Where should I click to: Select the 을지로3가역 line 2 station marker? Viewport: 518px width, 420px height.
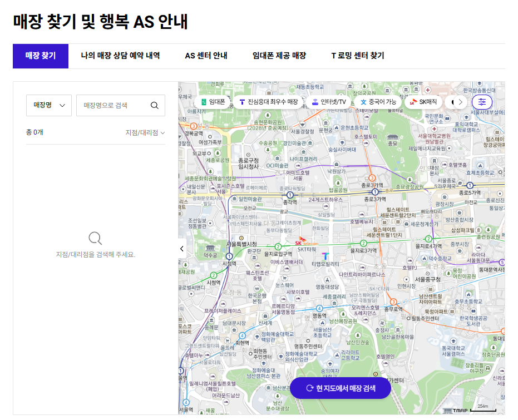coord(363,244)
